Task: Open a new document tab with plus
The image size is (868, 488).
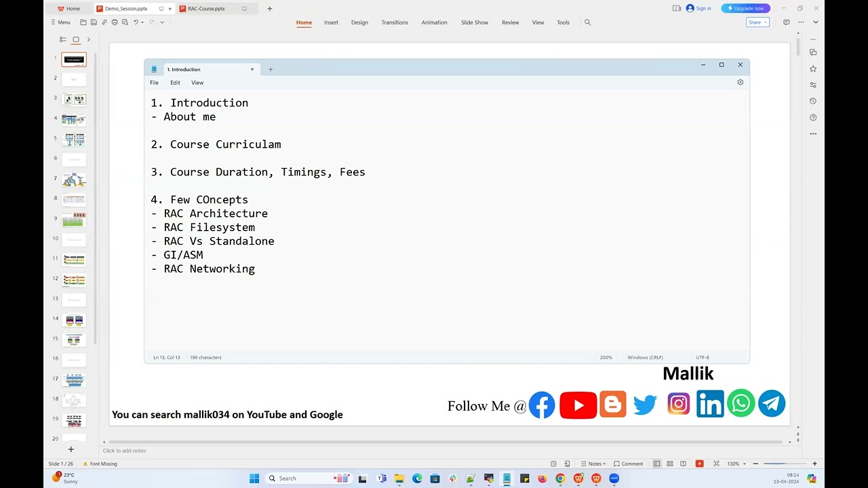Action: tap(270, 9)
